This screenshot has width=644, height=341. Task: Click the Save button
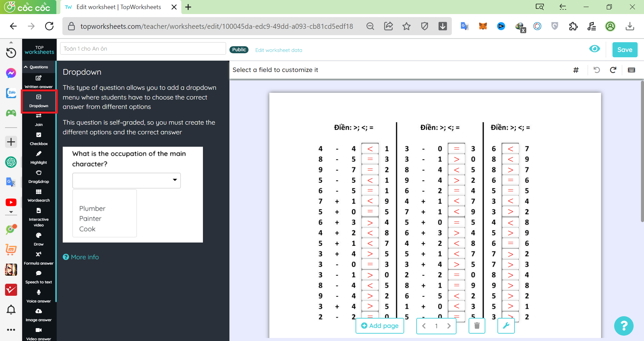625,50
